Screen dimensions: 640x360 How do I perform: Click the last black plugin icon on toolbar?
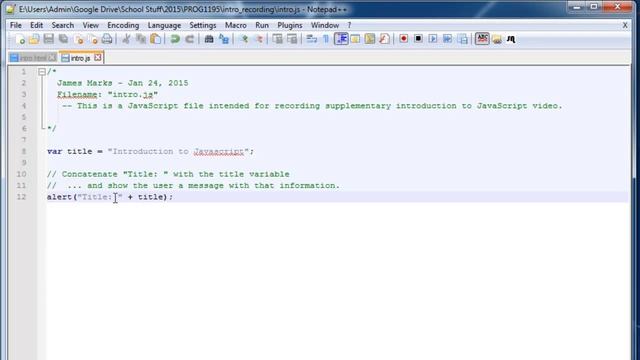511,39
